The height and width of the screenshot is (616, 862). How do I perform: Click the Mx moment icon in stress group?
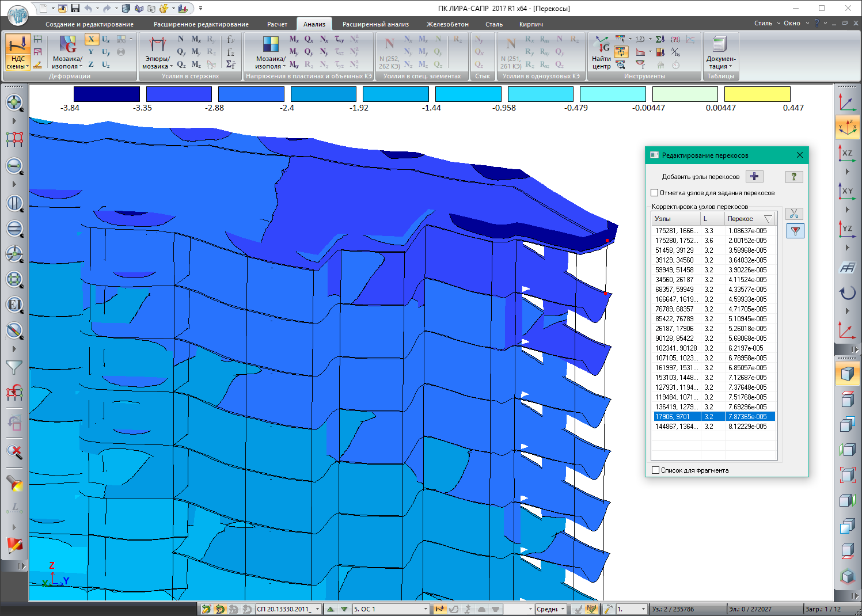(294, 39)
